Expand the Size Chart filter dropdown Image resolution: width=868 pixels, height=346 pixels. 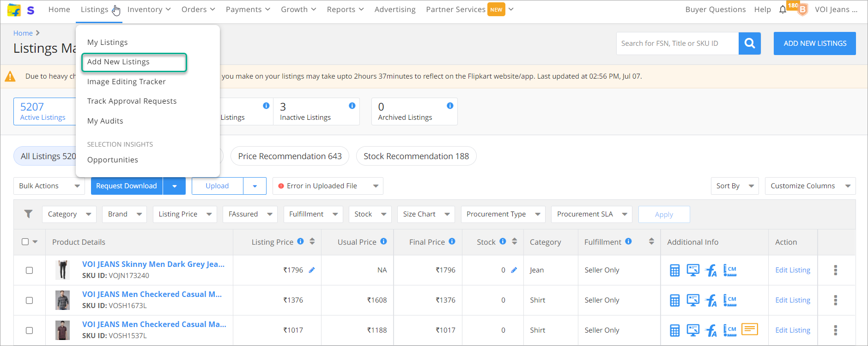(426, 214)
